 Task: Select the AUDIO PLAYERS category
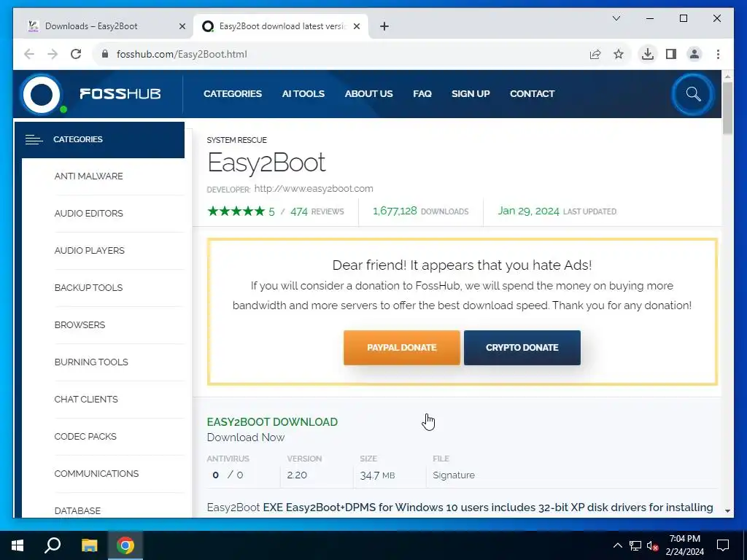[89, 251]
